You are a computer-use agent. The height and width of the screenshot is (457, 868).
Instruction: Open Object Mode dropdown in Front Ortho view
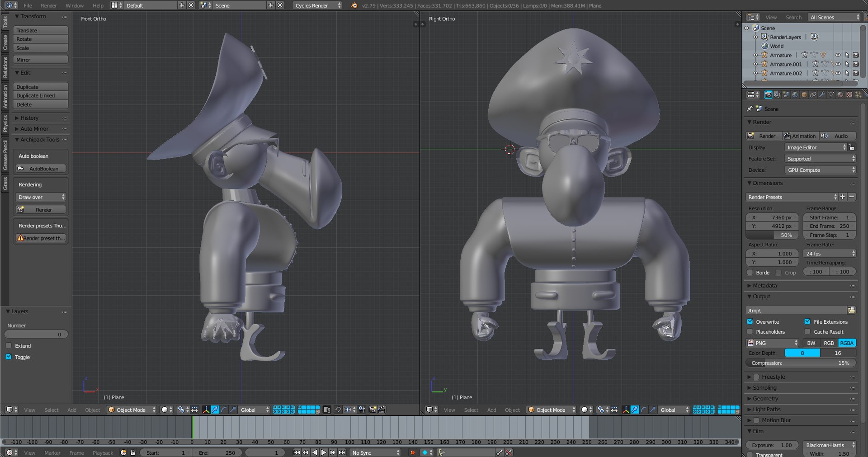click(x=132, y=410)
